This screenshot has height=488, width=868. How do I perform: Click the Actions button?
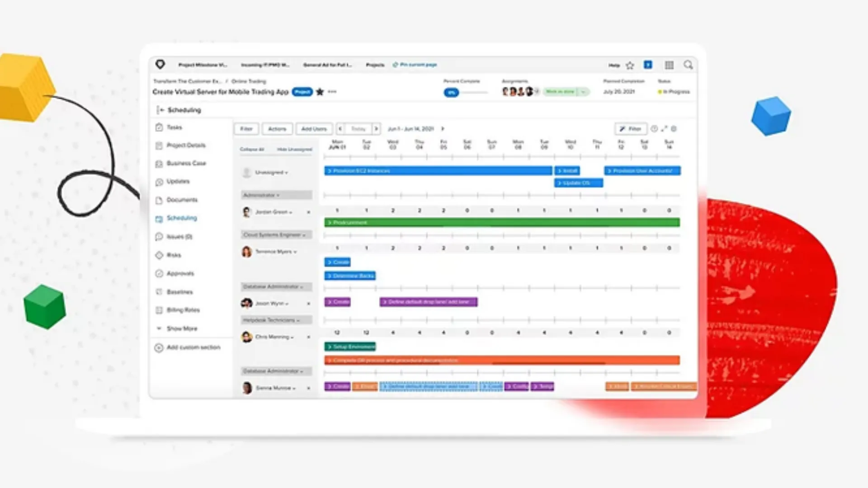click(277, 129)
